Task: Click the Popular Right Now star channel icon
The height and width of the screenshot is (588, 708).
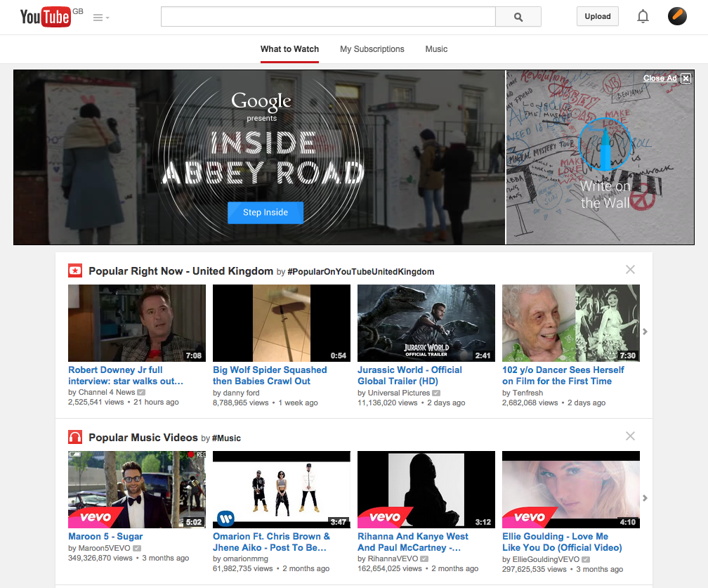Action: [x=75, y=270]
